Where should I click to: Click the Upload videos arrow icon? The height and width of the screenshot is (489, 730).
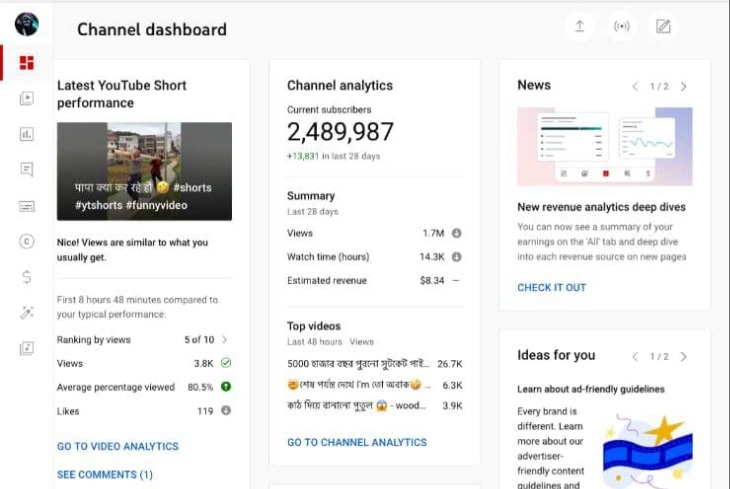pyautogui.click(x=580, y=26)
